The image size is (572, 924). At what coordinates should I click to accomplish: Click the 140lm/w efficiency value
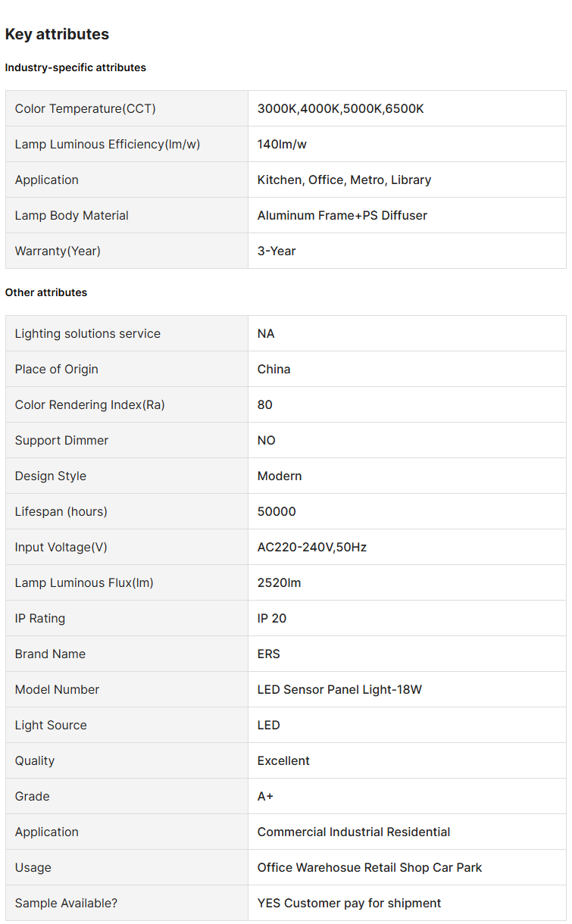282,144
